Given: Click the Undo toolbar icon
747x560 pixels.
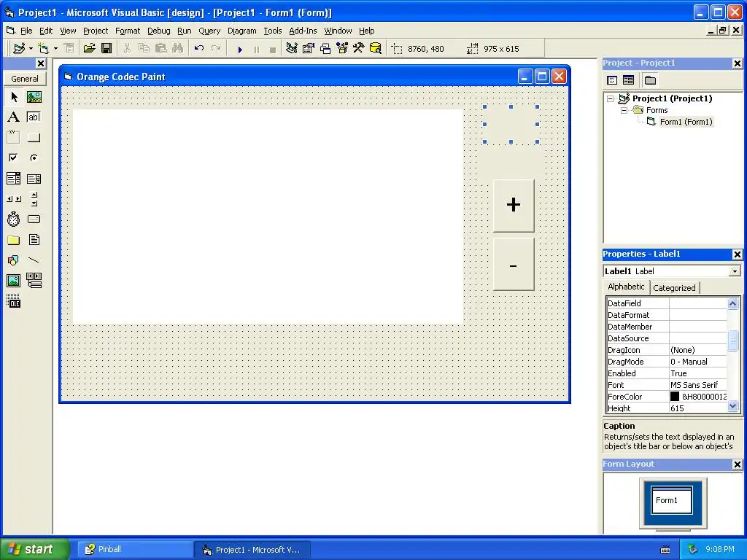Looking at the screenshot, I should 199,49.
